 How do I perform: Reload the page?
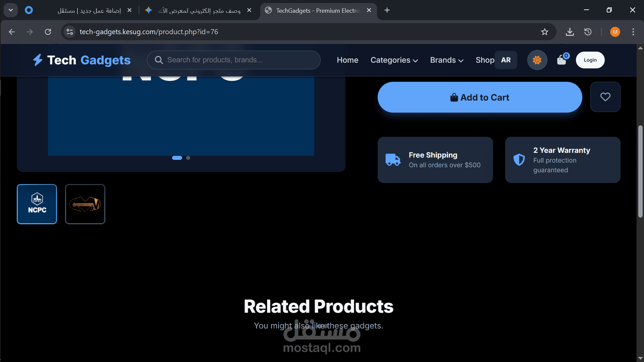pos(48,32)
